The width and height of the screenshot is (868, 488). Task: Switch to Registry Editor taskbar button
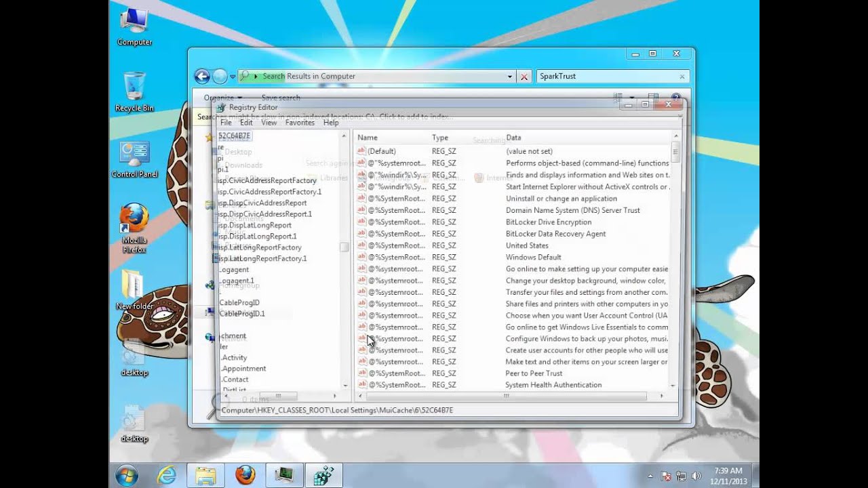pos(323,474)
